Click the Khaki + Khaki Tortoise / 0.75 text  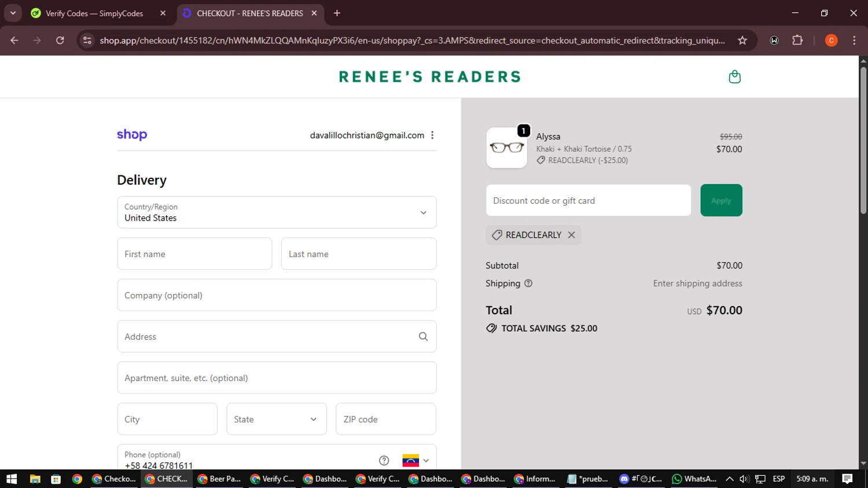click(x=584, y=149)
